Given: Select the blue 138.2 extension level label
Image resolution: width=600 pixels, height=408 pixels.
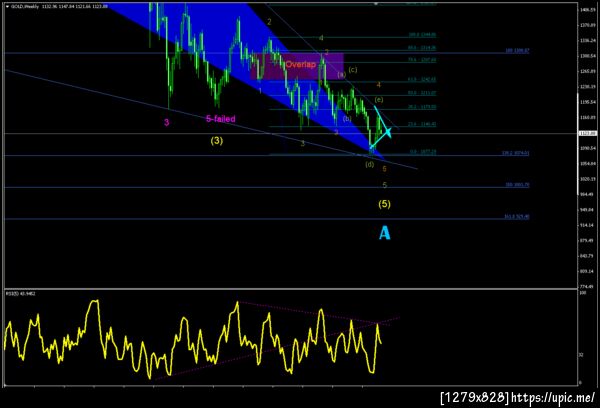Looking at the screenshot, I should 515,153.
